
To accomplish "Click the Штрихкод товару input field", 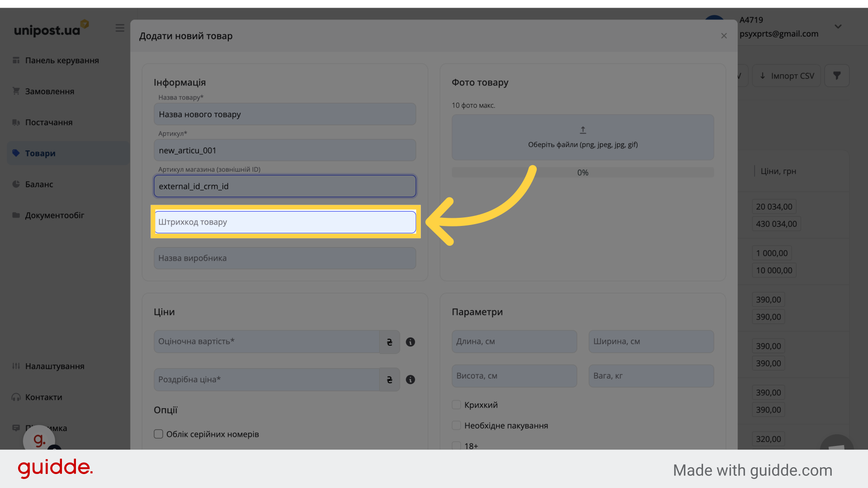I will pyautogui.click(x=285, y=222).
